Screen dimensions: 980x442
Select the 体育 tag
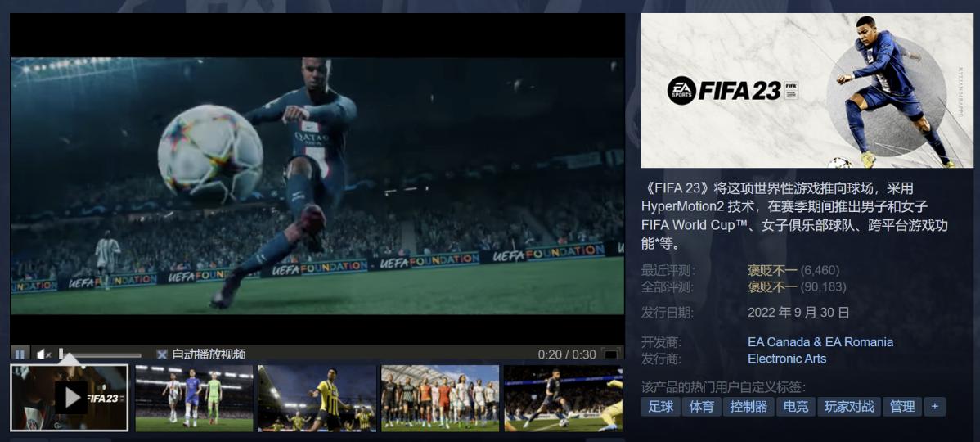tap(701, 406)
